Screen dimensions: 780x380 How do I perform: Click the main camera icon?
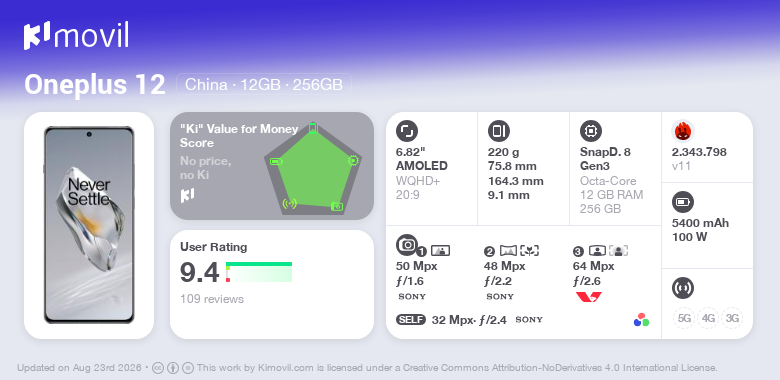[407, 245]
